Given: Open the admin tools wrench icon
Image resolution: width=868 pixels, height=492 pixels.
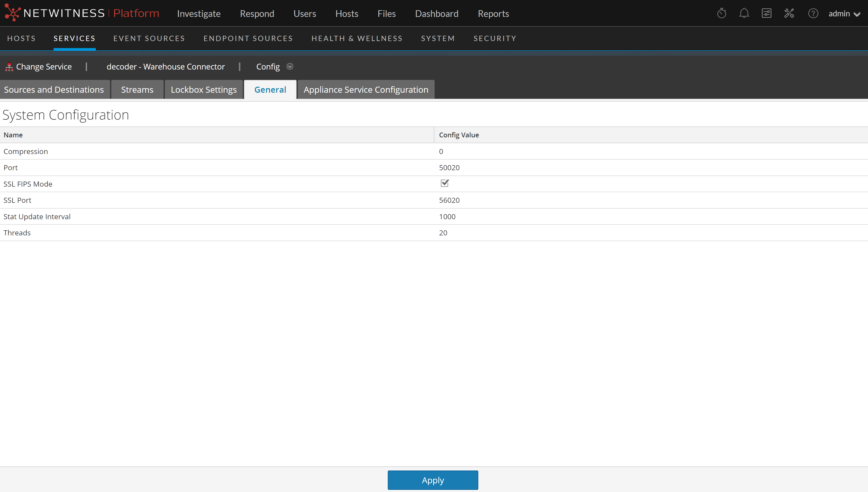Looking at the screenshot, I should [x=789, y=14].
